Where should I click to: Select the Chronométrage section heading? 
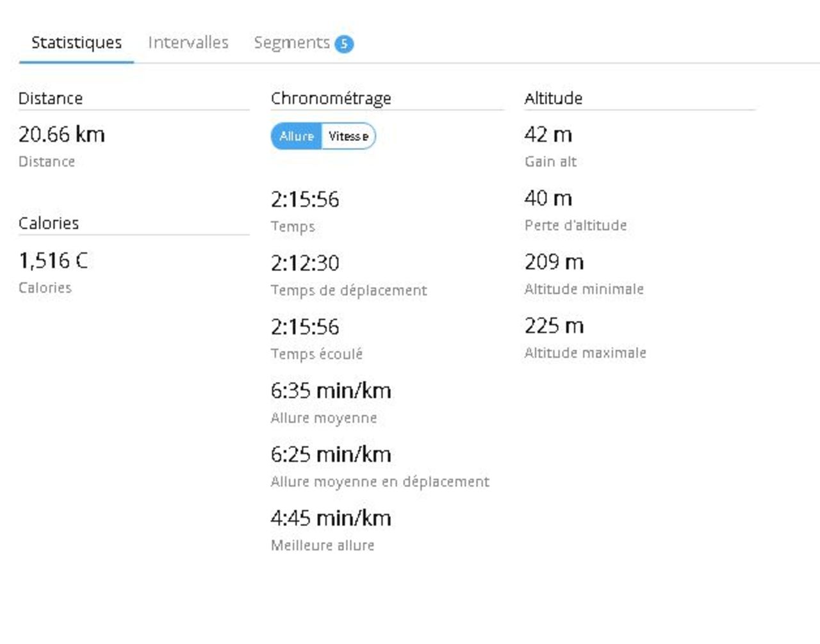pyautogui.click(x=331, y=99)
